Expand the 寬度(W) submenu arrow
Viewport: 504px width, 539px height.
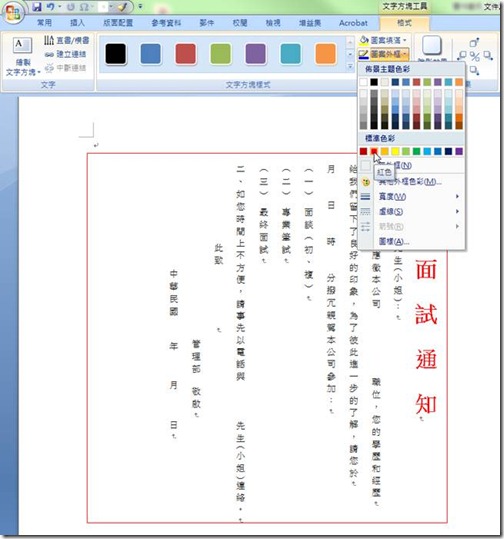click(x=457, y=196)
